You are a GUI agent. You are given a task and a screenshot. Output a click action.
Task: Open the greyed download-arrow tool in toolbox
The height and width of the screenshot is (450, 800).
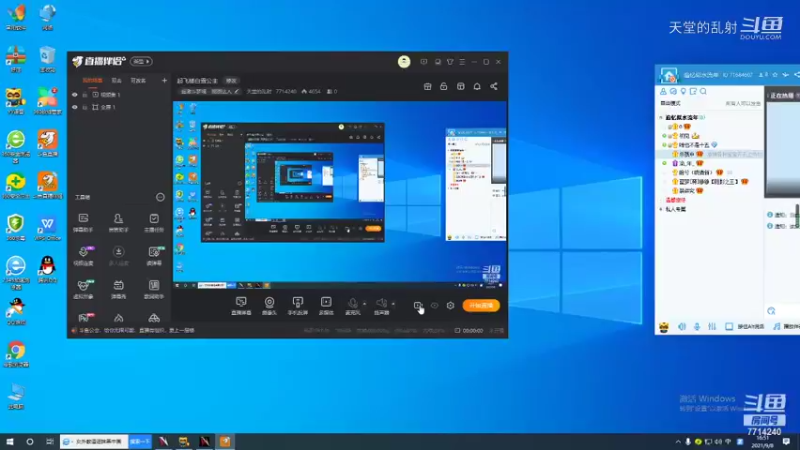[118, 256]
